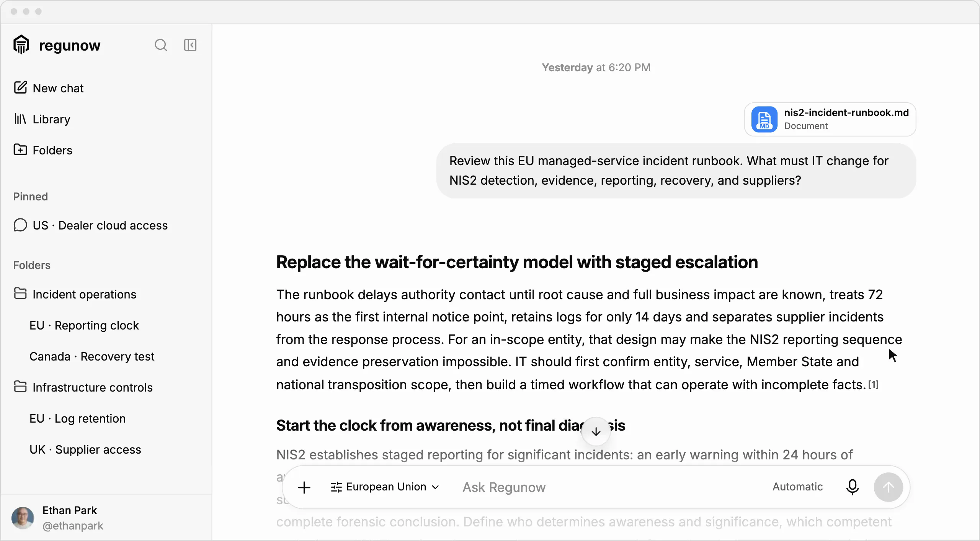Add attachment with the plus icon
Screen dimensions: 980x541
point(304,487)
